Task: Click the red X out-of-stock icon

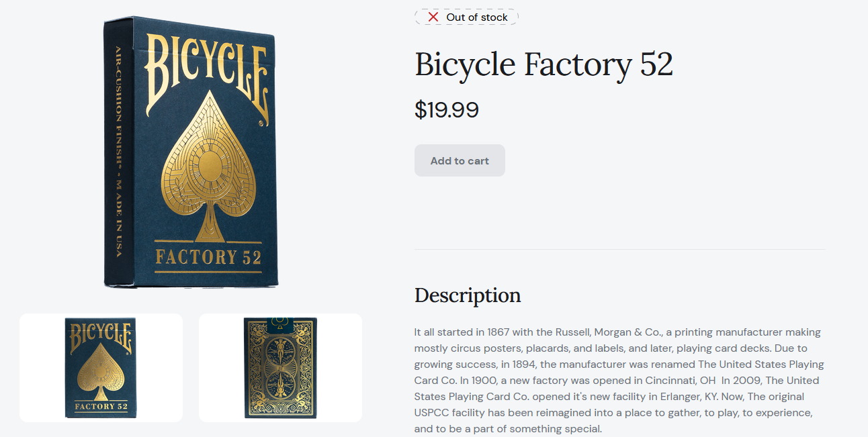Action: click(x=433, y=17)
